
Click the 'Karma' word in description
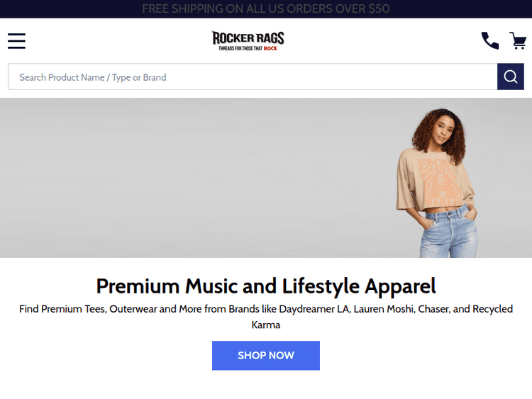click(x=266, y=325)
